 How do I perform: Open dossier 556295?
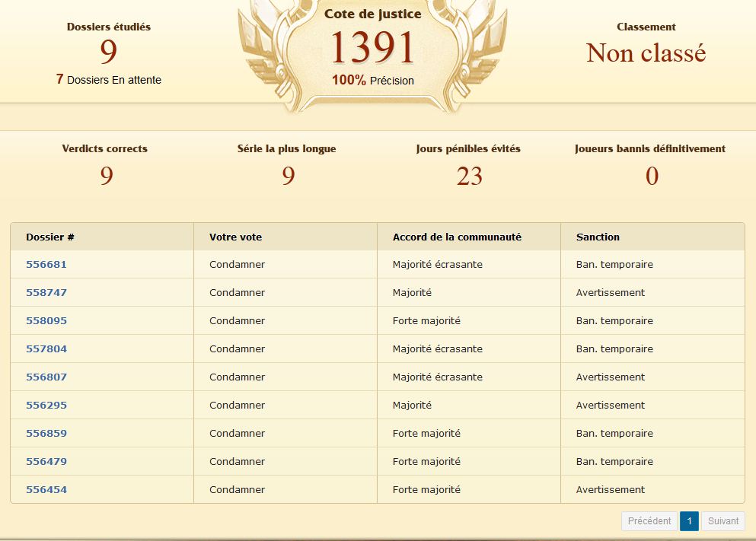pos(46,406)
